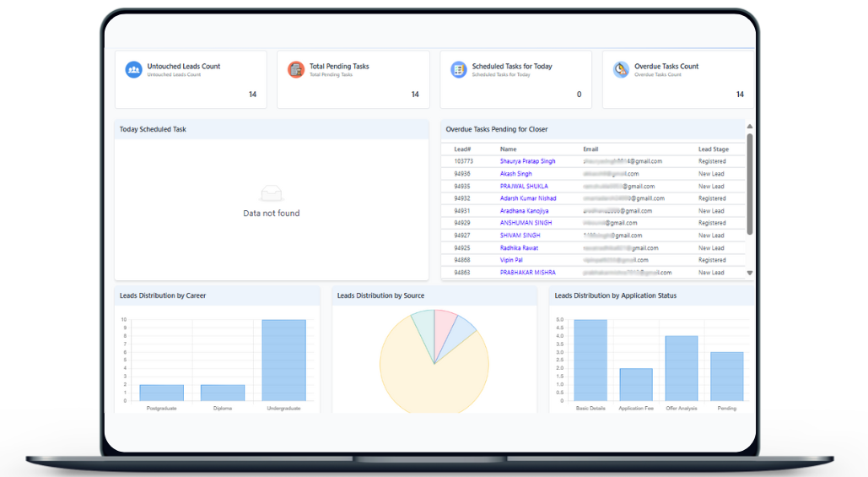
Task: Click the empty inbox icon above Data not found
Action: (271, 193)
